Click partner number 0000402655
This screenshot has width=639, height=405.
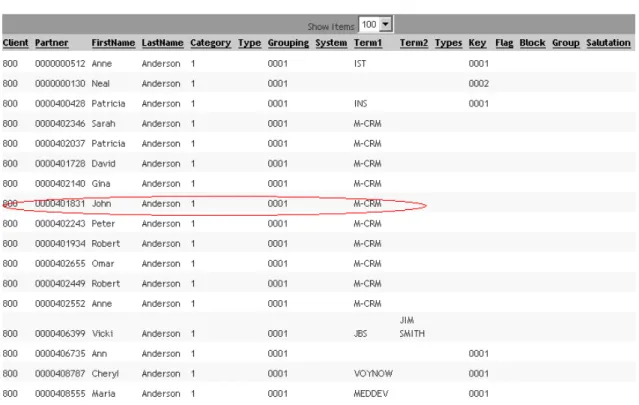click(60, 263)
